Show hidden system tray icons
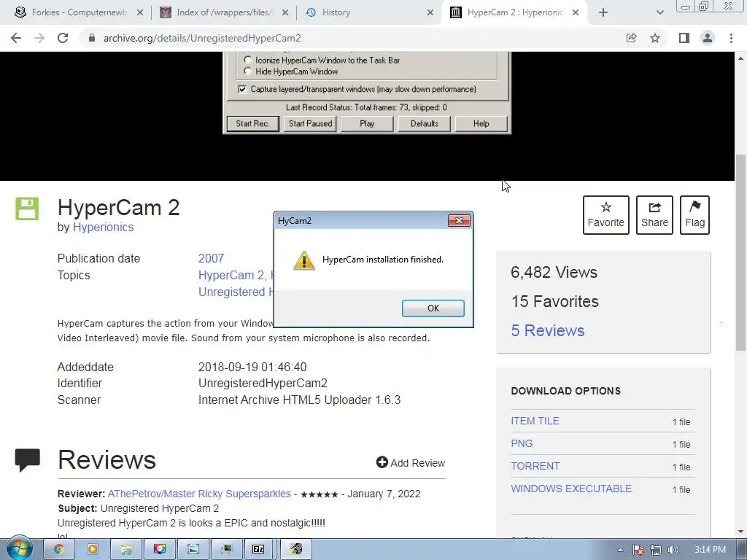 click(620, 550)
